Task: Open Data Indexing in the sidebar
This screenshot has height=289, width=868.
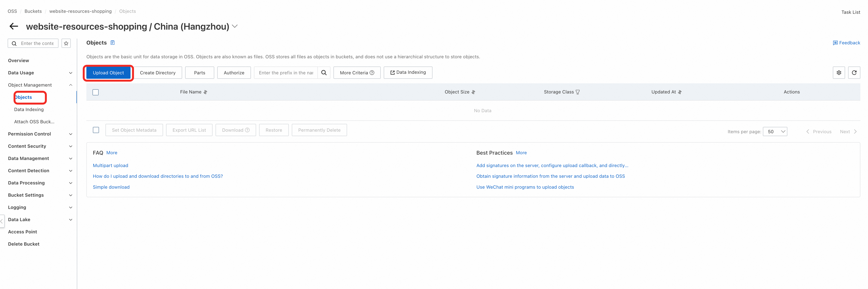Action: click(29, 110)
